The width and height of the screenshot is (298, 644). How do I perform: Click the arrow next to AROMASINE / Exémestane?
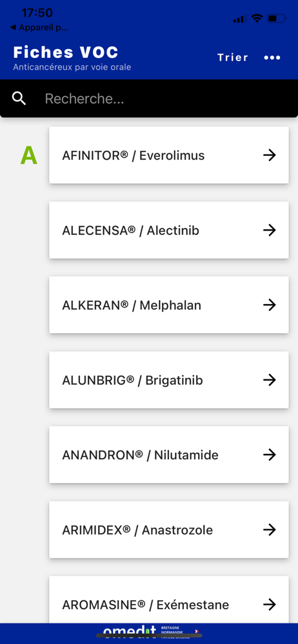pos(270,605)
